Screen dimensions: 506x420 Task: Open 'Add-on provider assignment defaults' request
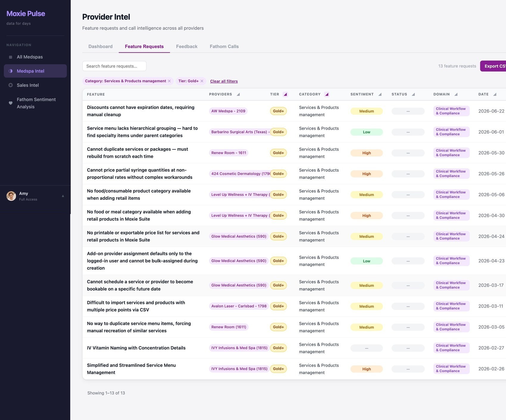(x=142, y=261)
